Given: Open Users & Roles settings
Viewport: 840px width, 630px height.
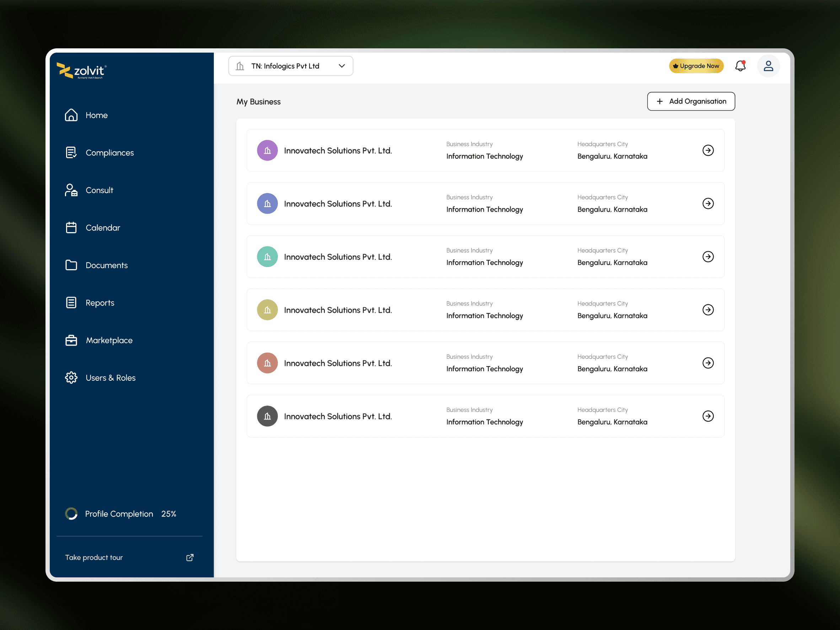Looking at the screenshot, I should tap(110, 378).
